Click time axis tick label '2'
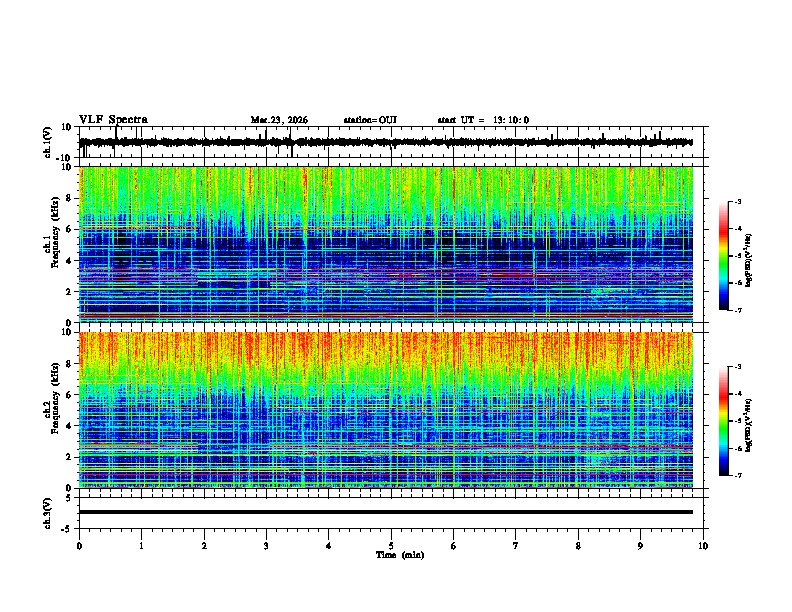 204,546
